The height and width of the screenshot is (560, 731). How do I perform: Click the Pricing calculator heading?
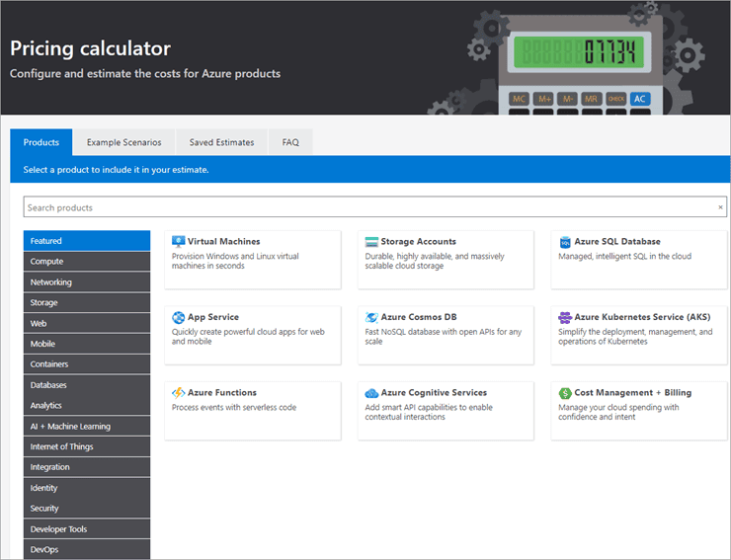click(x=91, y=48)
